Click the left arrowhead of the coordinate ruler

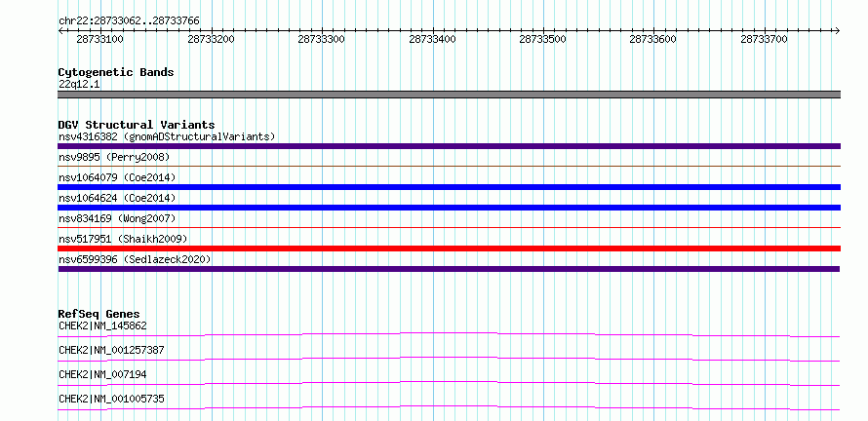[x=60, y=30]
